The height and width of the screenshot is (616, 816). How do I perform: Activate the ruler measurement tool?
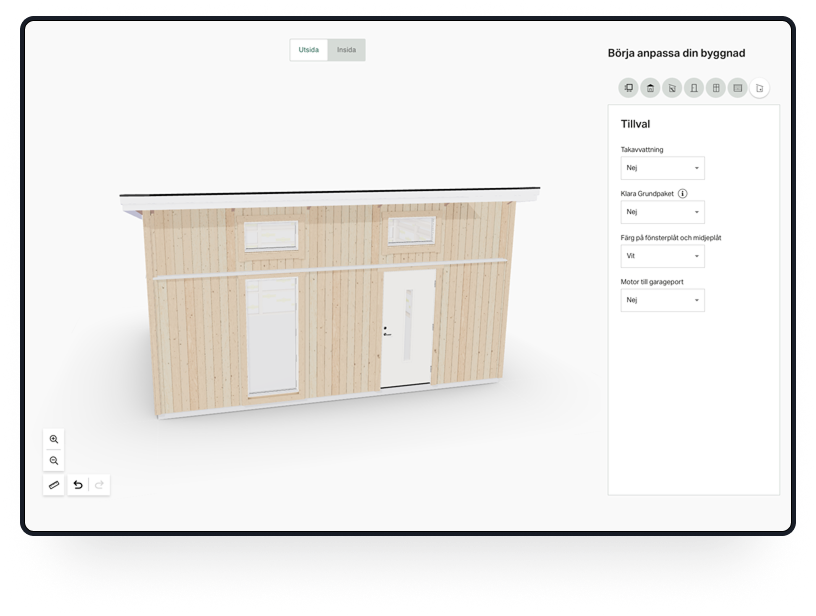[54, 485]
